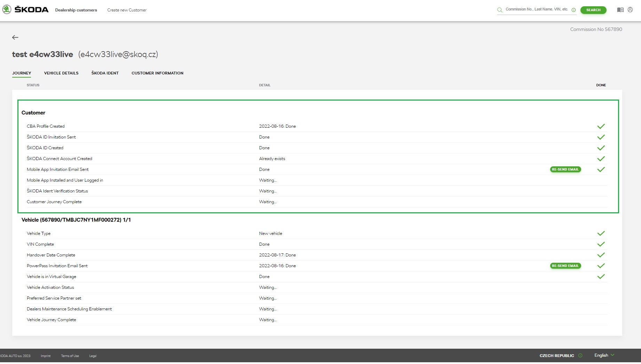Select the Customer Journey Complete row
641x364 pixels.
click(317, 202)
